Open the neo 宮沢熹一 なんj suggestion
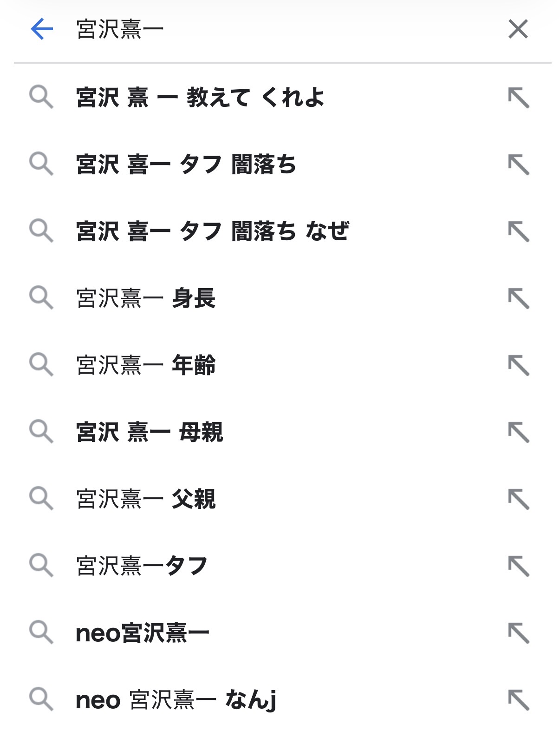Screen dimensions: 560x745 (x=176, y=700)
